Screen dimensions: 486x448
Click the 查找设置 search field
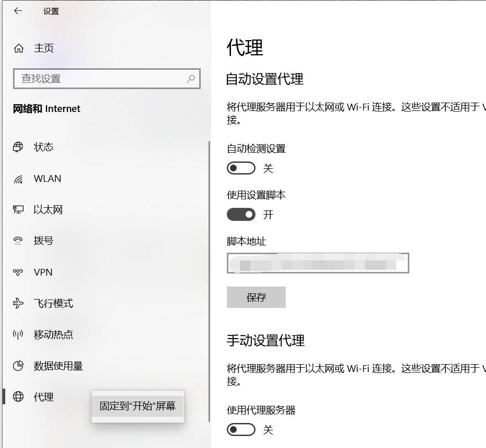(x=99, y=79)
